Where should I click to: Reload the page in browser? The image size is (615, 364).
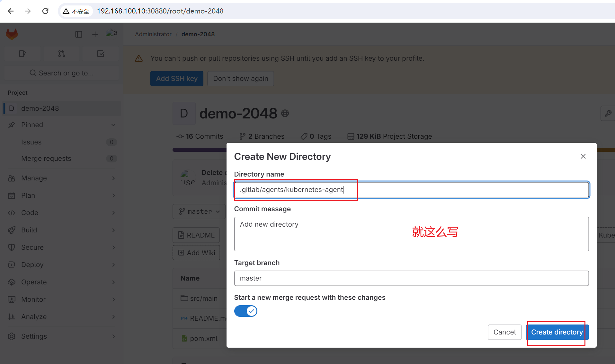click(45, 11)
